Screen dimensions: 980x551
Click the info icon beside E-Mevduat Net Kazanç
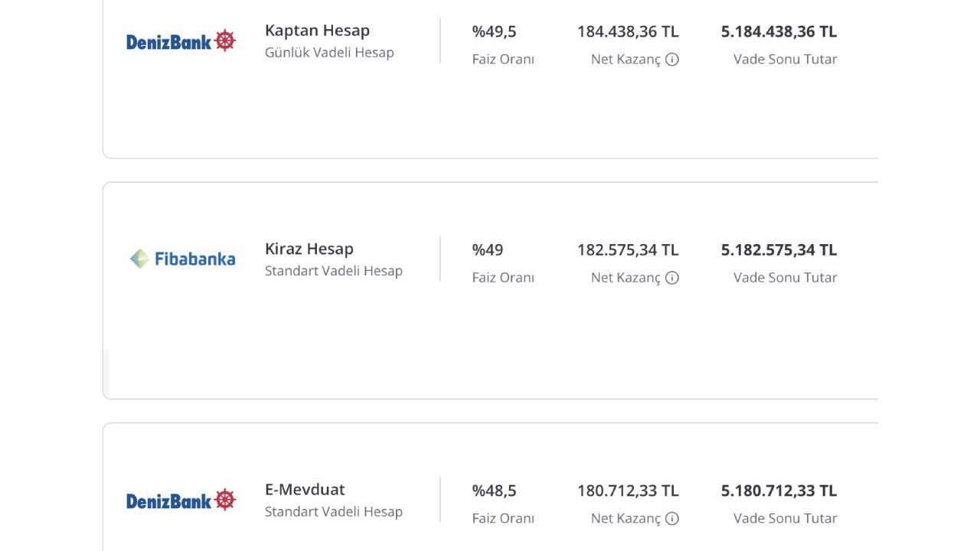(672, 519)
